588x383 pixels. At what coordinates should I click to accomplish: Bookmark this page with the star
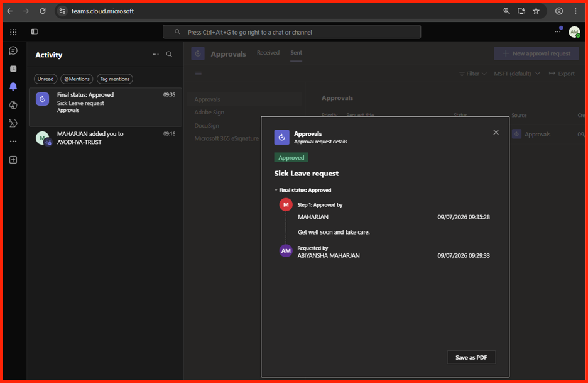tap(536, 11)
